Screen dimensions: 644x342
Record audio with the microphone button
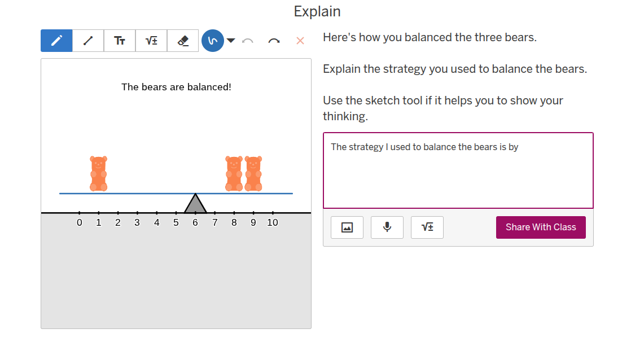tap(387, 227)
